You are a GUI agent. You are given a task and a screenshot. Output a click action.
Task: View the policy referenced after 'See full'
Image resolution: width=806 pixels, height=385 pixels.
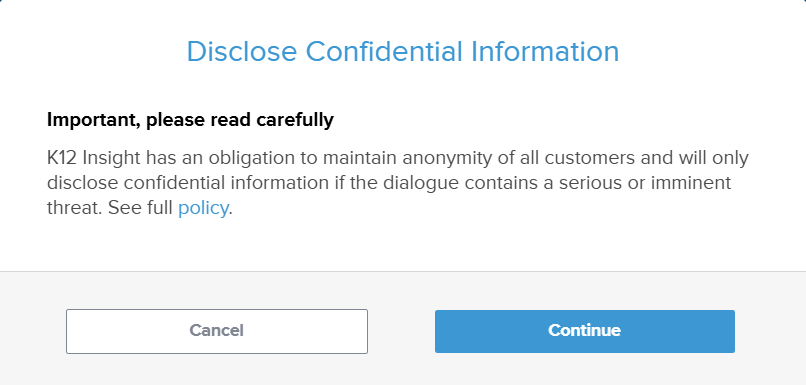[x=203, y=208]
